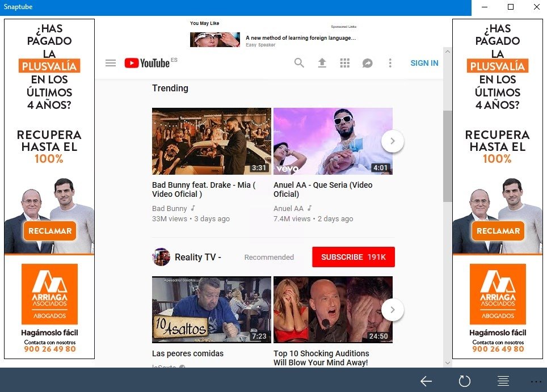Play the Top 10 Shocking Auditions thumbnail

tap(333, 309)
